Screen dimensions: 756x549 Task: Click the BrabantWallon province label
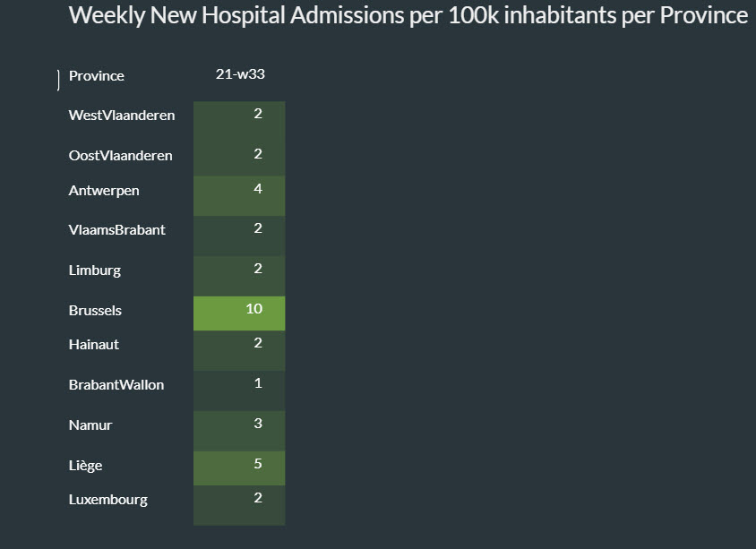coord(116,385)
